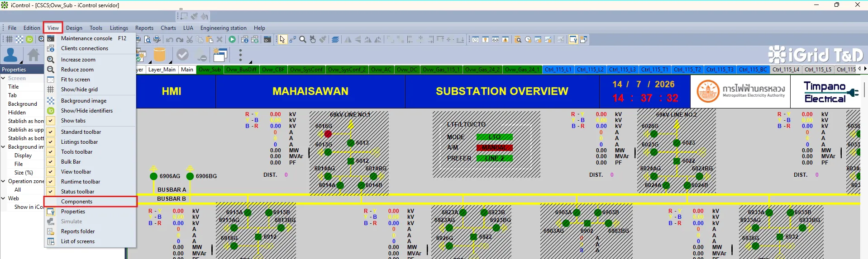Click the red MANUAL status indicator

[495, 148]
